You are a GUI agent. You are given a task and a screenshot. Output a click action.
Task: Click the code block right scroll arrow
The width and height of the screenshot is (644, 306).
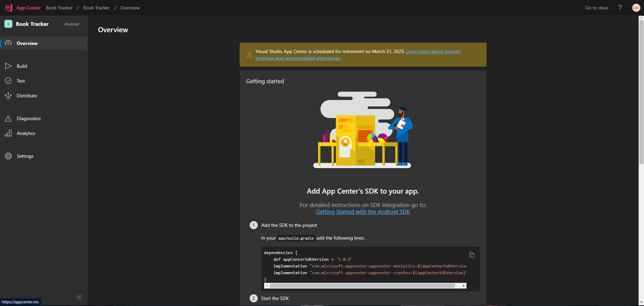pyautogui.click(x=464, y=286)
